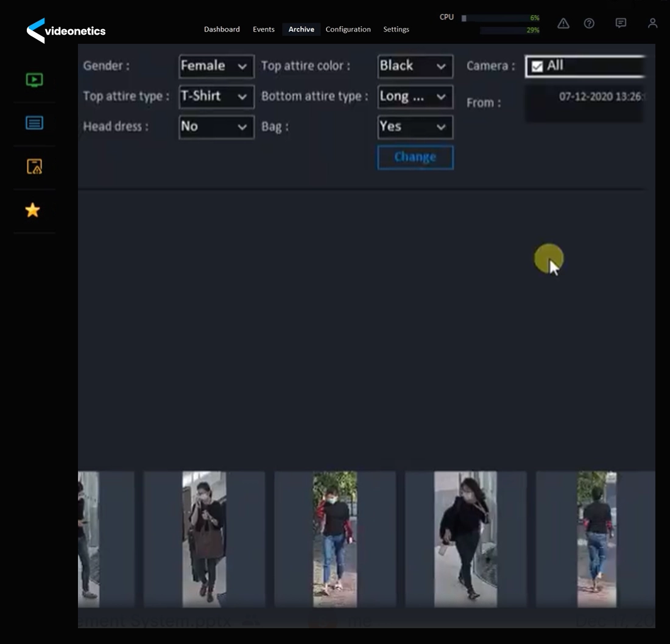The height and width of the screenshot is (644, 670).
Task: Click the Videonetics logo
Action: coord(66,30)
